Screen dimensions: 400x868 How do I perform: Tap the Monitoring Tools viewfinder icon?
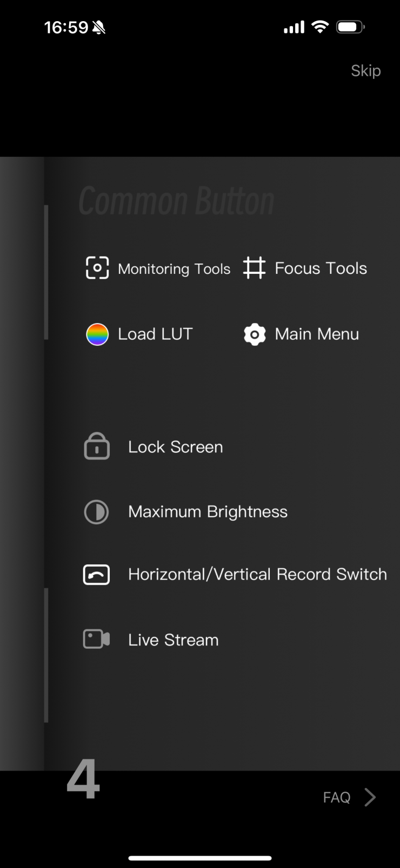97,268
